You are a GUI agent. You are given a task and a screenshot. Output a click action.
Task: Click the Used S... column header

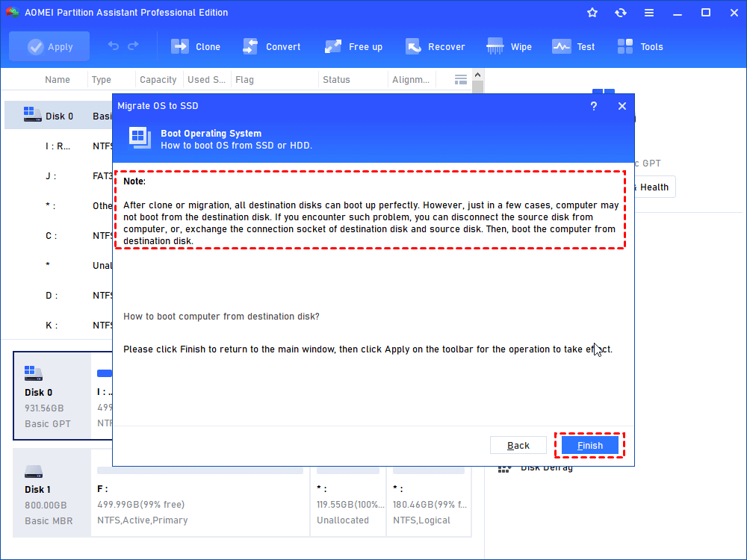pyautogui.click(x=206, y=80)
